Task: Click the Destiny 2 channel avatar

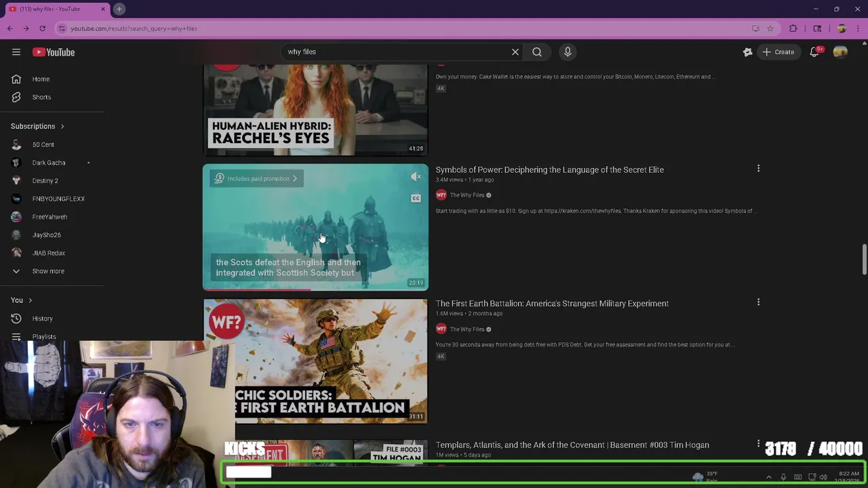Action: click(x=16, y=180)
